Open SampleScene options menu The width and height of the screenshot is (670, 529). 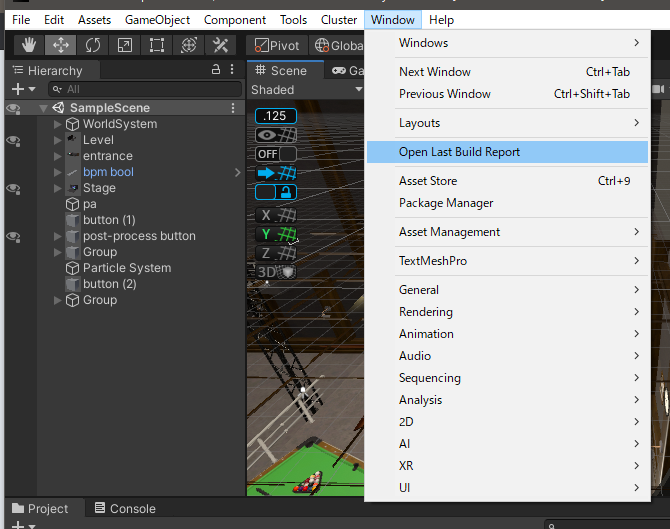233,108
